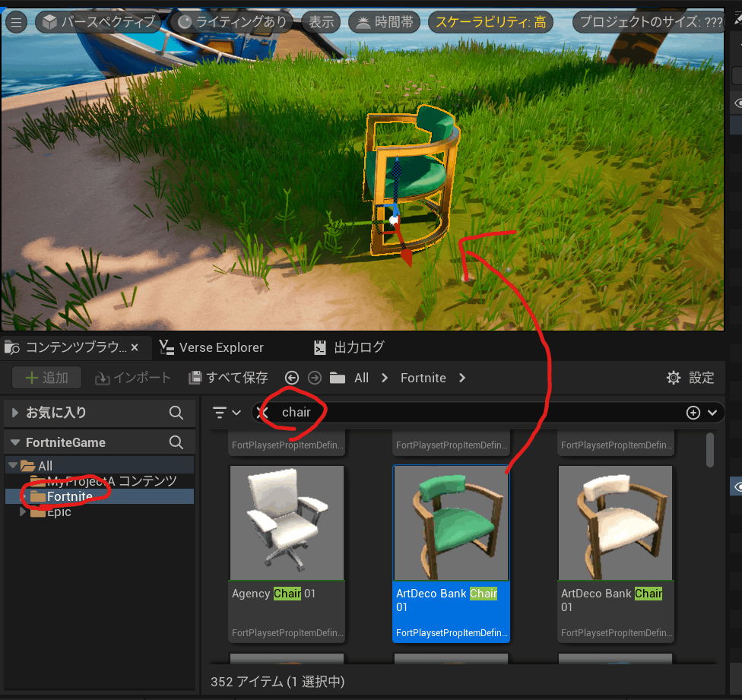The image size is (742, 700).
Task: Click the breadcrumb folder icon
Action: tap(338, 378)
